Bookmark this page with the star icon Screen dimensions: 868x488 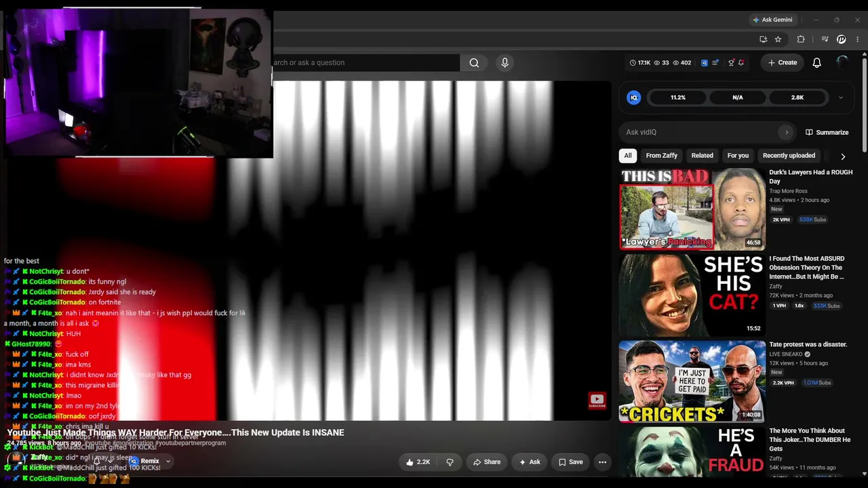[x=778, y=39]
